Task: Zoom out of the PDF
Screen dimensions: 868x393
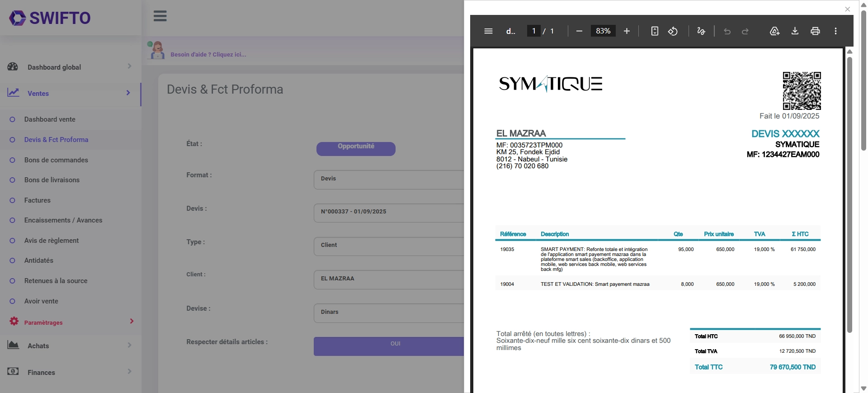Action: pyautogui.click(x=579, y=31)
